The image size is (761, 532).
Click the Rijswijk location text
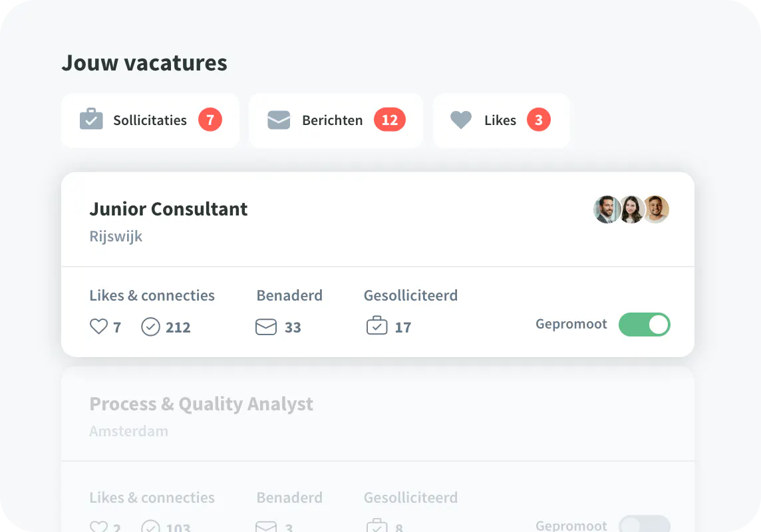click(116, 236)
